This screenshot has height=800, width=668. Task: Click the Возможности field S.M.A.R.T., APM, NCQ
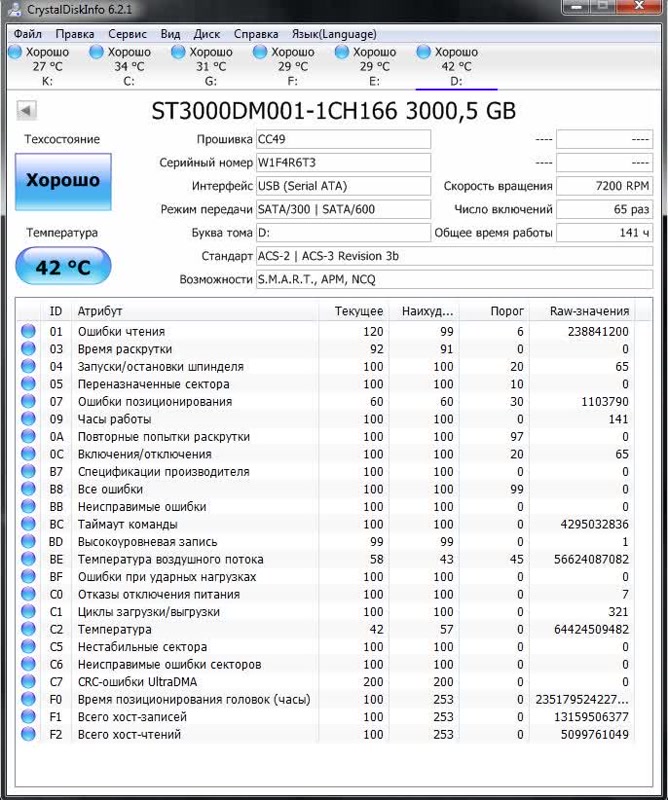tap(454, 280)
